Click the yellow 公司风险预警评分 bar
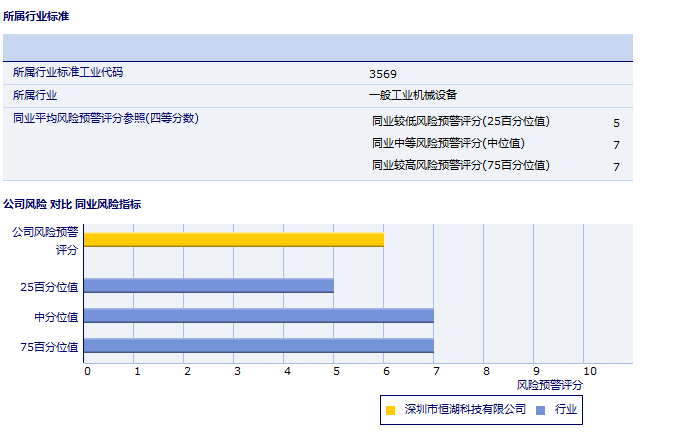 click(x=233, y=239)
